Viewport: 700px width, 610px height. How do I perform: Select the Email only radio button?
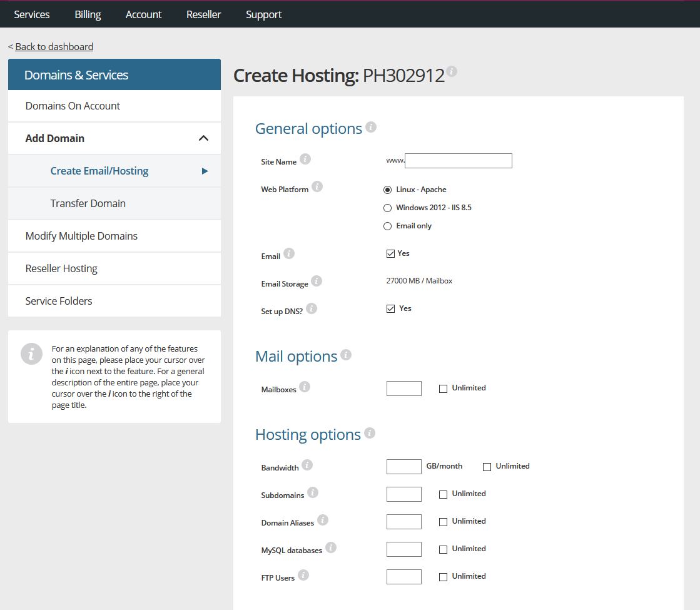(x=387, y=226)
